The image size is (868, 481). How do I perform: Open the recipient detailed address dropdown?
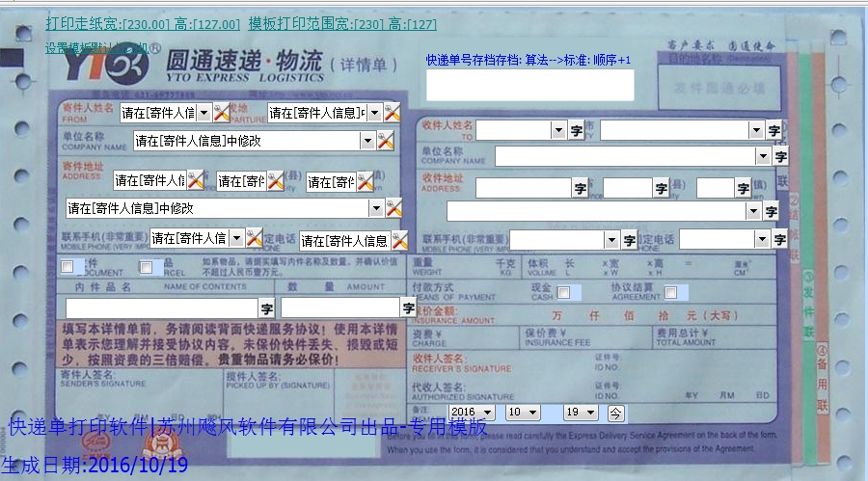[753, 211]
